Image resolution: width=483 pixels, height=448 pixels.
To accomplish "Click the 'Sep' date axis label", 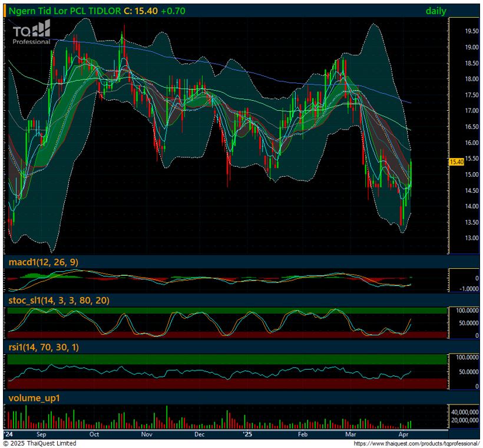I will (41, 434).
